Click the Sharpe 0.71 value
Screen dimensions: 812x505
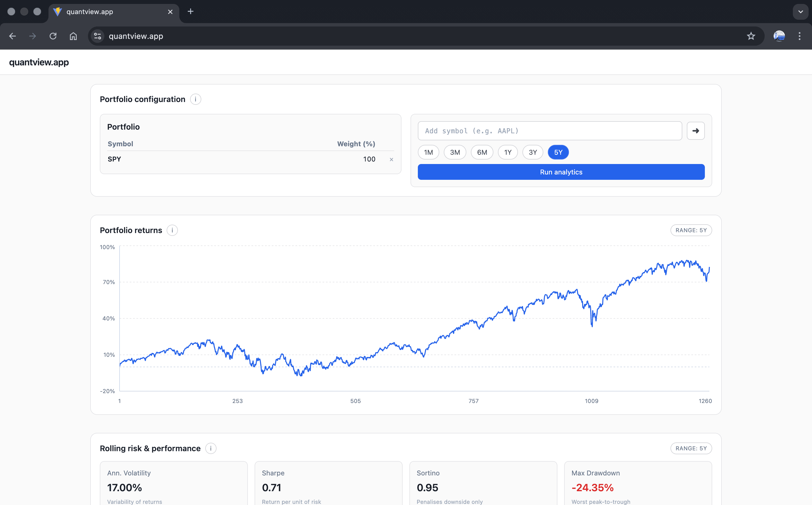pyautogui.click(x=271, y=488)
